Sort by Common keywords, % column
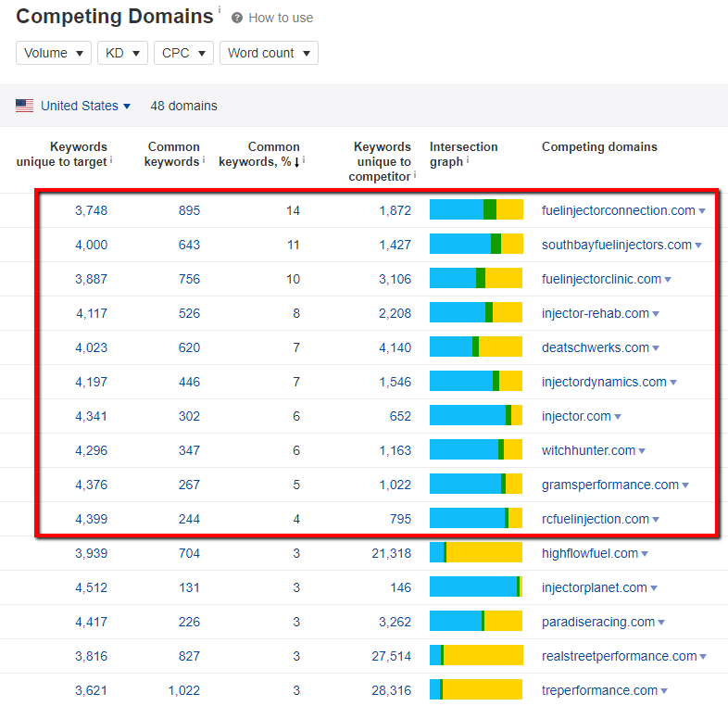Screen dimensions: 728x706 tap(259, 154)
